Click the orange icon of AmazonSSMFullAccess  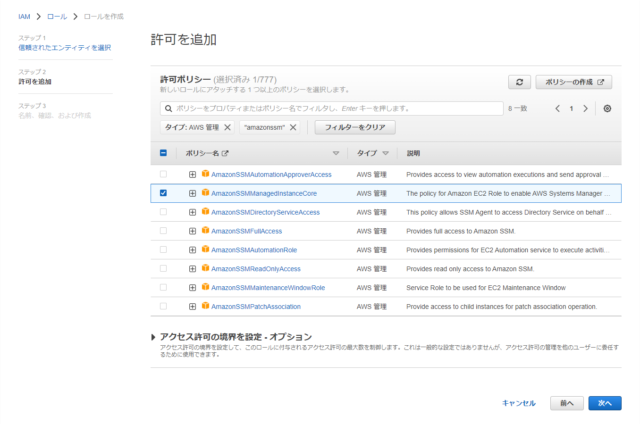pos(205,230)
